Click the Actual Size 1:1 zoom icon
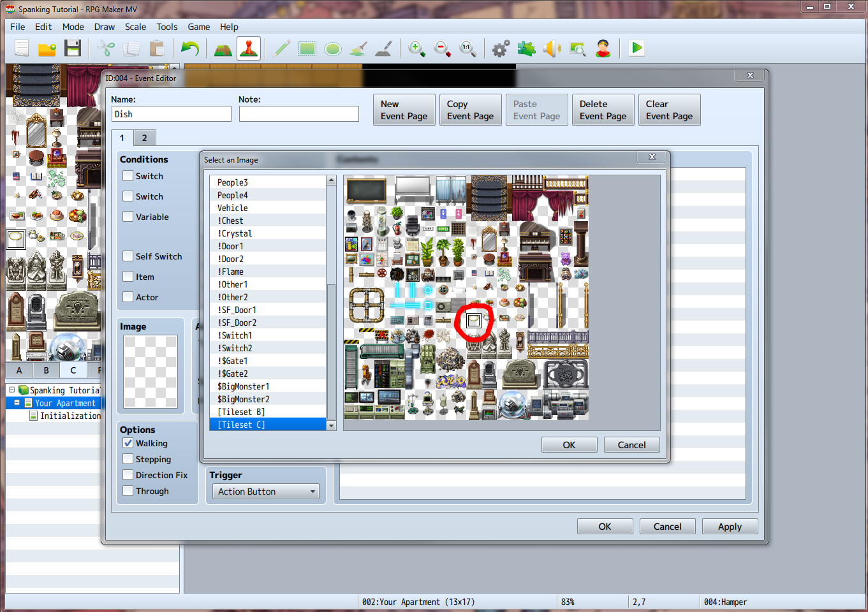Viewport: 868px width, 612px height. pyautogui.click(x=468, y=48)
